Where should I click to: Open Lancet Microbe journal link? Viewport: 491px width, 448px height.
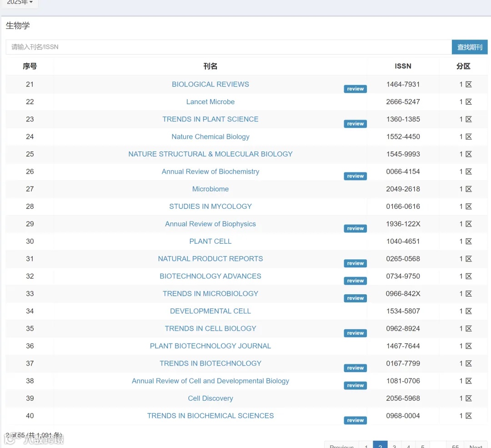[x=210, y=102]
